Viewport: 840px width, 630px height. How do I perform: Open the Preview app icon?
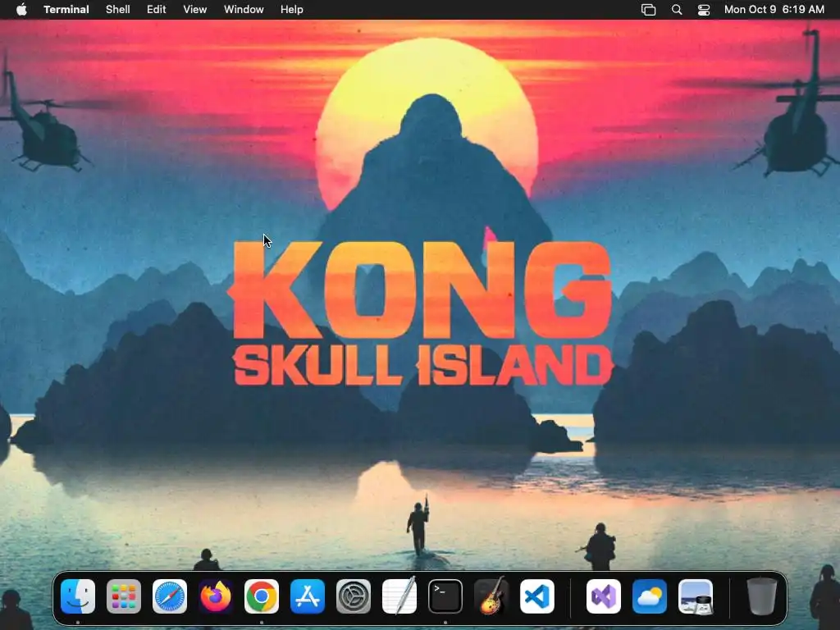(696, 596)
